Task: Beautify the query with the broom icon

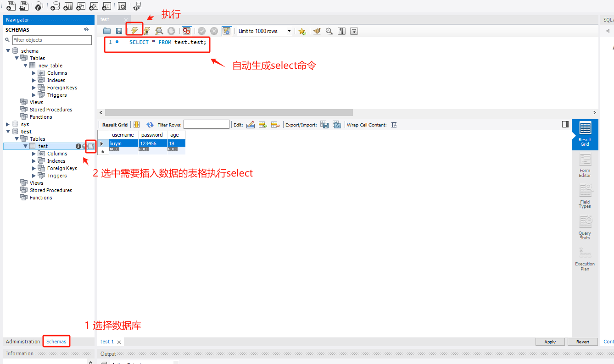Action: point(317,31)
